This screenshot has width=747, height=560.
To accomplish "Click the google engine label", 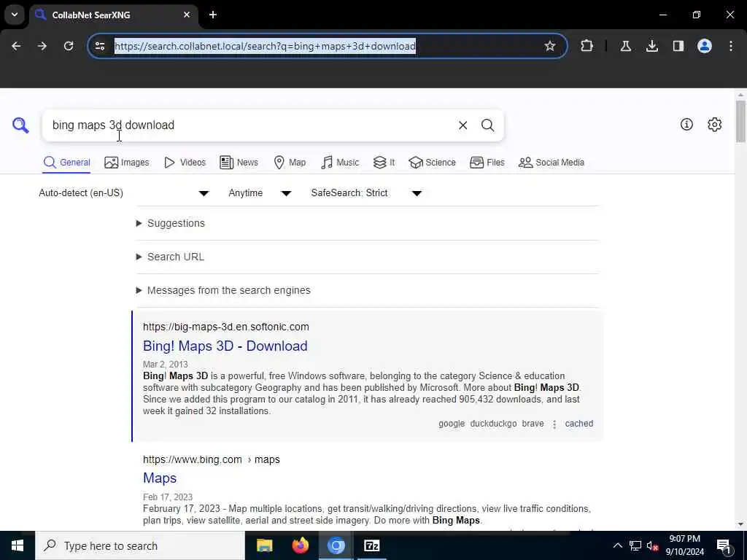I will point(452,424).
